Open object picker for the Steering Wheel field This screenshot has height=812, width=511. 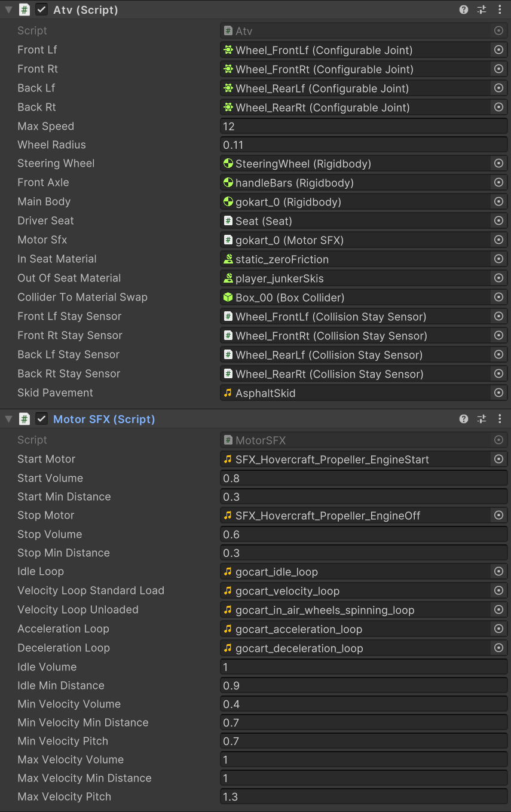click(x=498, y=164)
